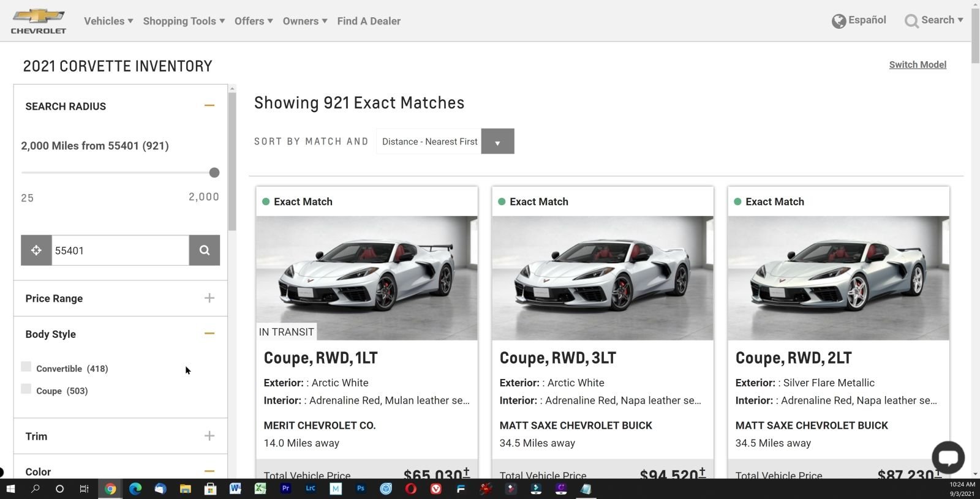This screenshot has width=980, height=499.
Task: Launch Adobe Premiere Pro from taskbar
Action: point(285,489)
